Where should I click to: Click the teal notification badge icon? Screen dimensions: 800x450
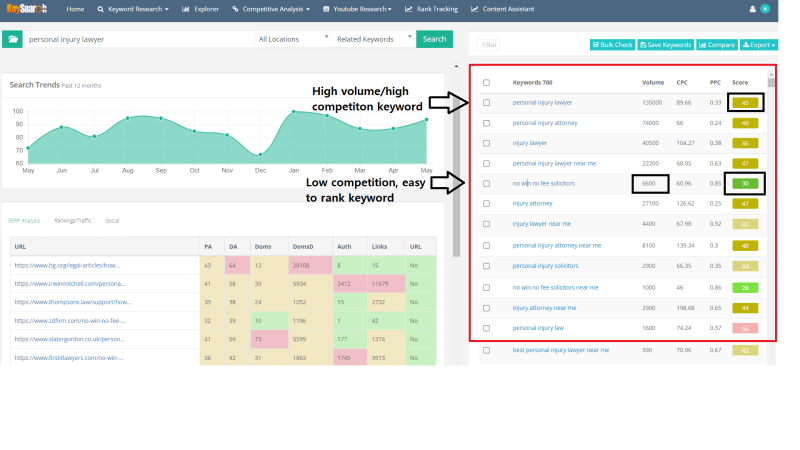pyautogui.click(x=765, y=9)
